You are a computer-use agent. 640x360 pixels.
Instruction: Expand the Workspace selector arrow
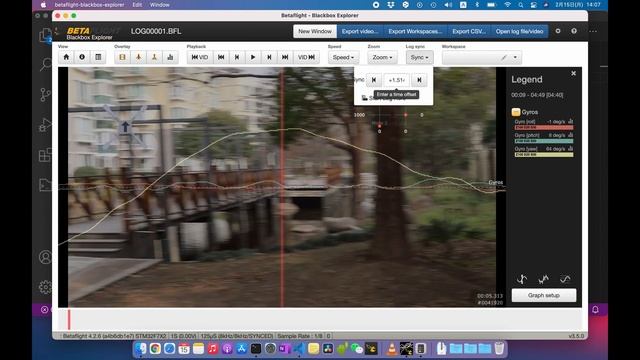[x=515, y=58]
